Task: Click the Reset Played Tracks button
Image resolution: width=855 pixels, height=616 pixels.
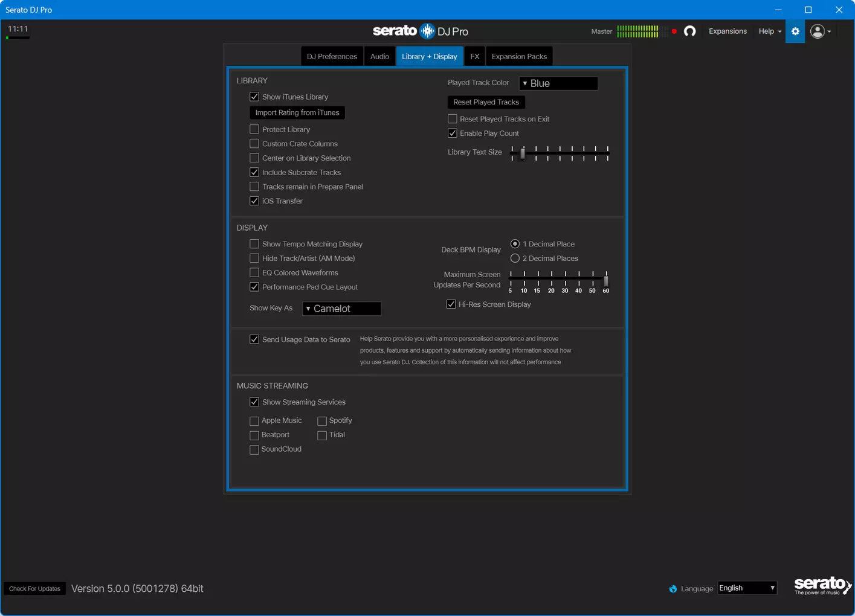Action: click(x=486, y=102)
